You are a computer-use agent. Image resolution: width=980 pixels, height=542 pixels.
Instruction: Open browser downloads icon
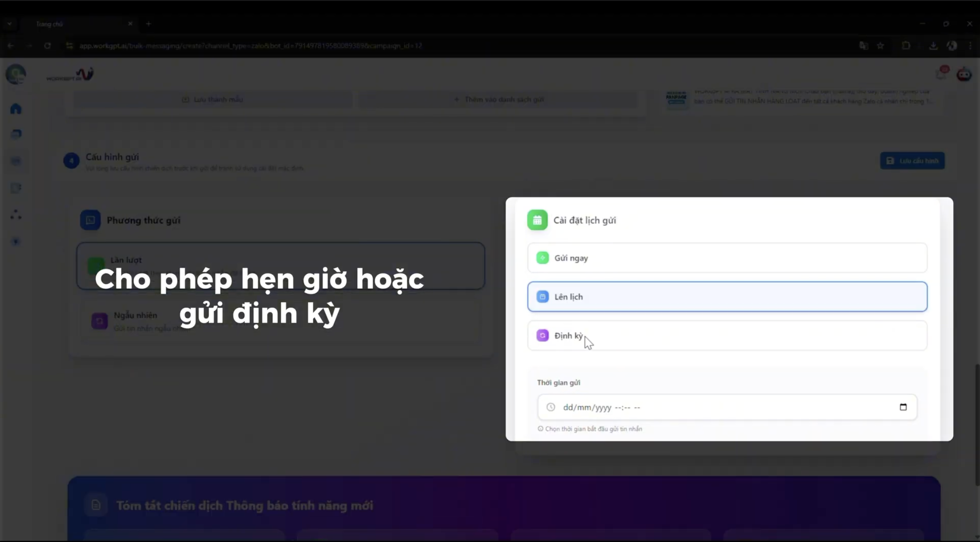[x=933, y=45]
